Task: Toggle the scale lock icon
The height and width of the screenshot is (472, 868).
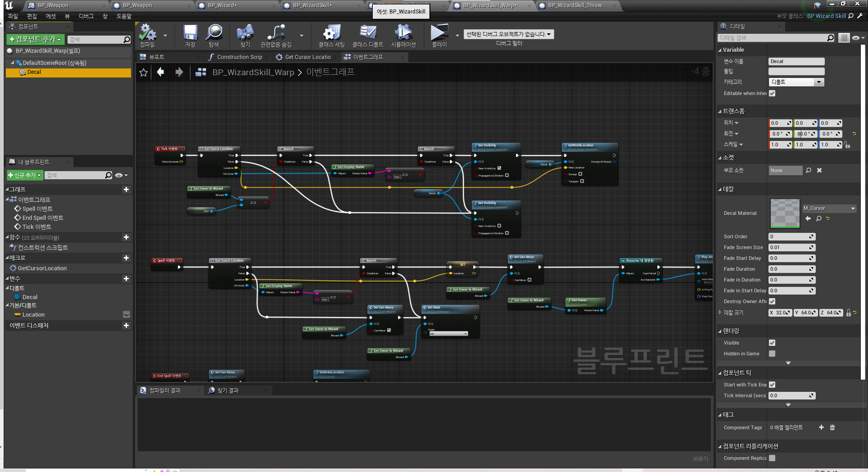Action: coord(847,145)
